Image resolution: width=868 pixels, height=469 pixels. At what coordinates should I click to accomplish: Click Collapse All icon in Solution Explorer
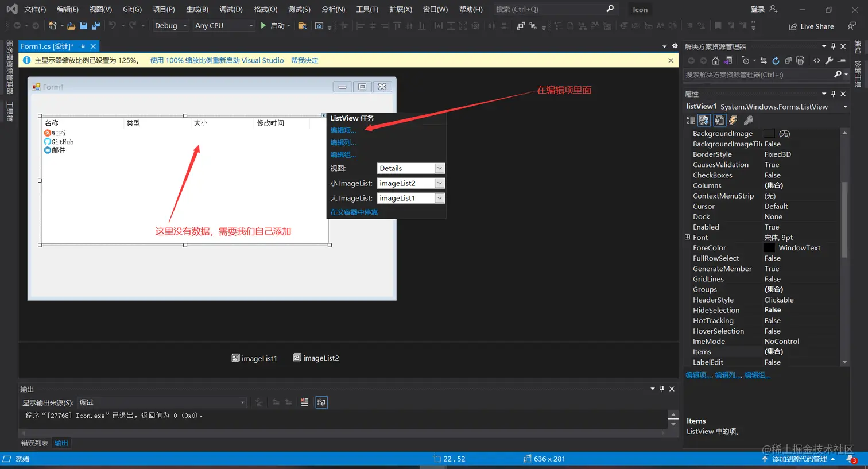[x=788, y=60]
